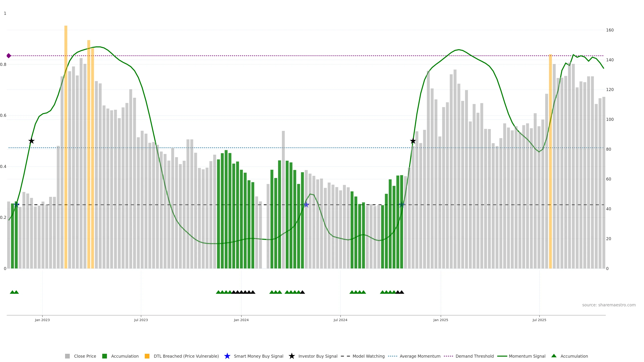Click the orange DTL Breached legend icon
644x362 pixels.
pos(147,356)
